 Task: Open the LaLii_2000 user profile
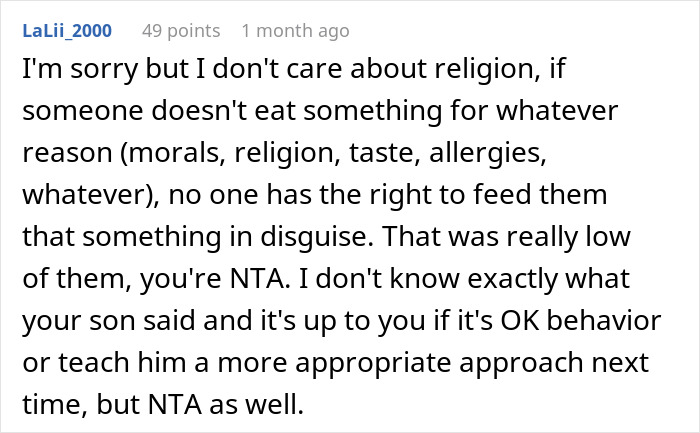67,31
